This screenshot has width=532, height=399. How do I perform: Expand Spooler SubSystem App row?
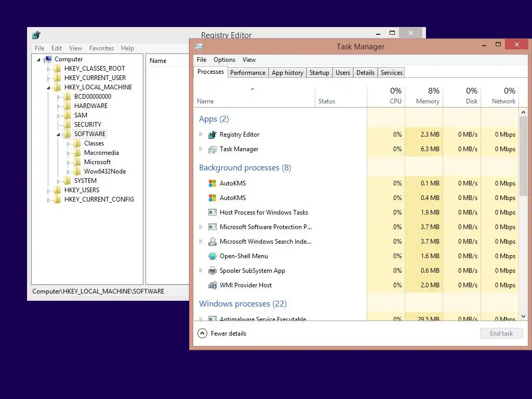[x=201, y=270]
